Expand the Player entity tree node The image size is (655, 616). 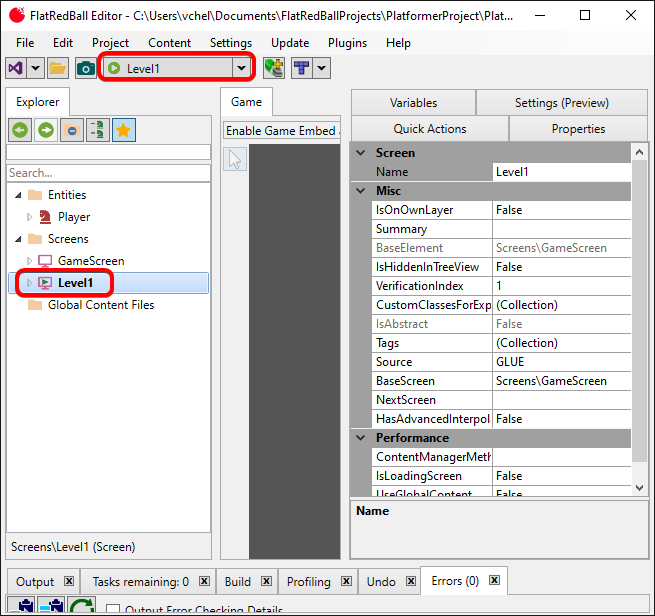click(x=29, y=217)
